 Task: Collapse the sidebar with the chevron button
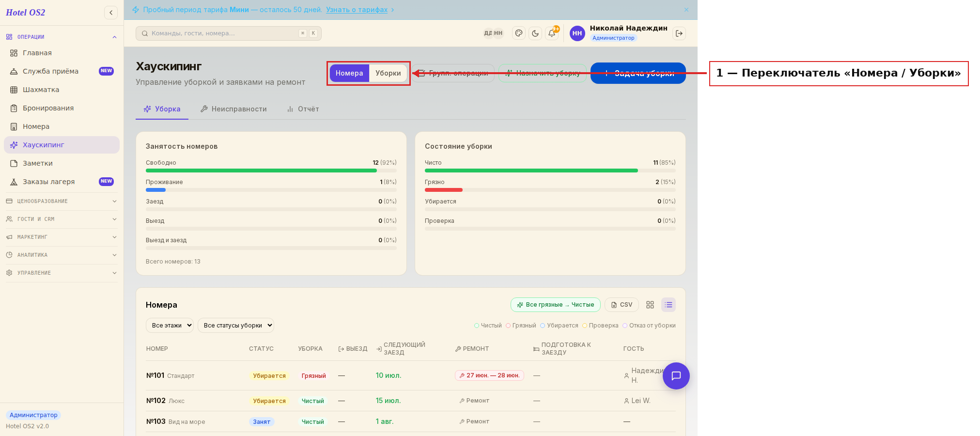[x=111, y=13]
